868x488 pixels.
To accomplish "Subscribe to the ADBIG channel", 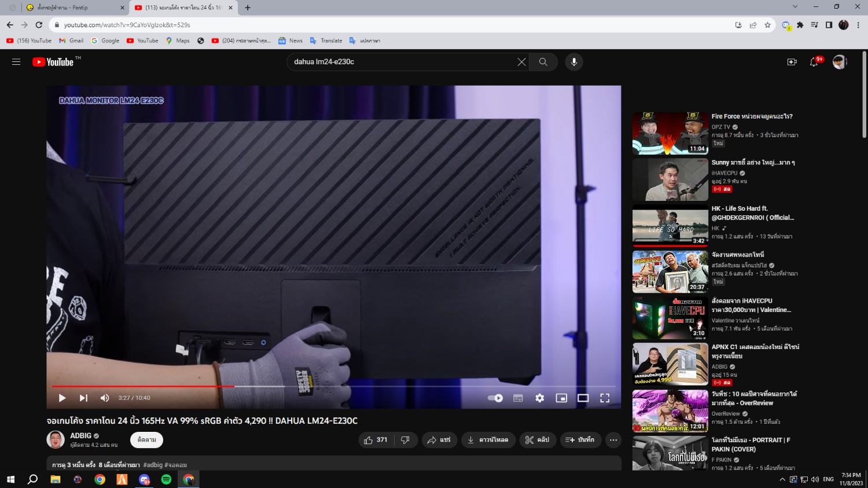I will tap(146, 440).
